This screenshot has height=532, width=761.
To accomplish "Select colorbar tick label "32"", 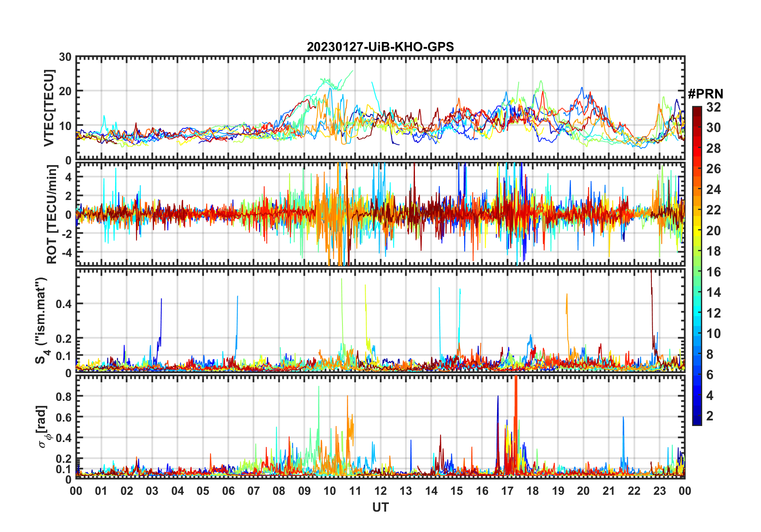I will coord(713,107).
